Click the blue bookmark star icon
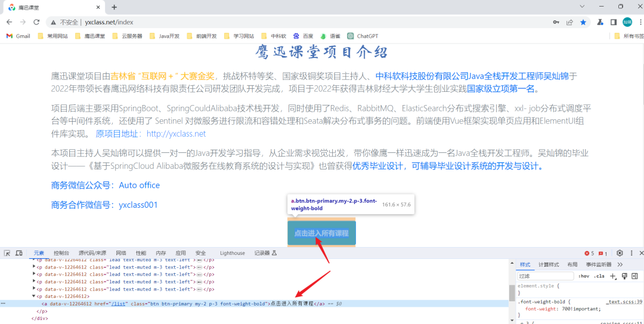This screenshot has width=644, height=324. coord(583,22)
